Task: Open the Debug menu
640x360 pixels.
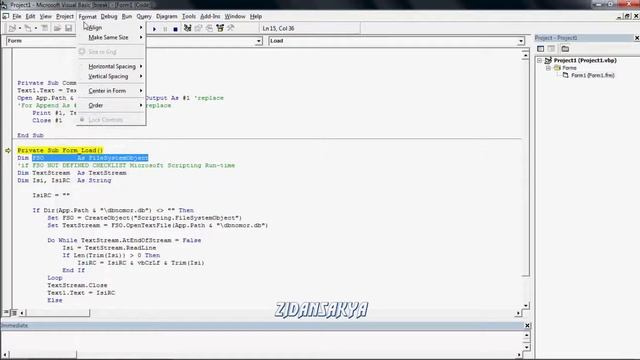Action: [x=109, y=16]
